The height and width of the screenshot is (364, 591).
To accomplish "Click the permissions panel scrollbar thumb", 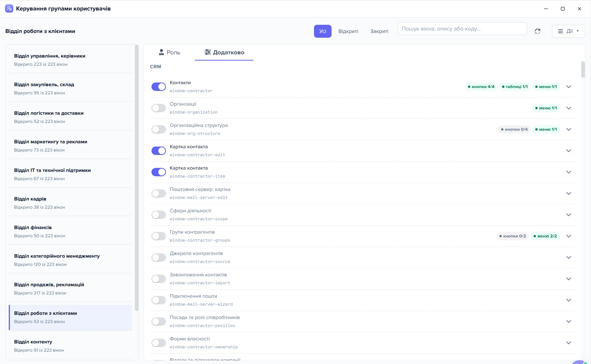I will [583, 70].
